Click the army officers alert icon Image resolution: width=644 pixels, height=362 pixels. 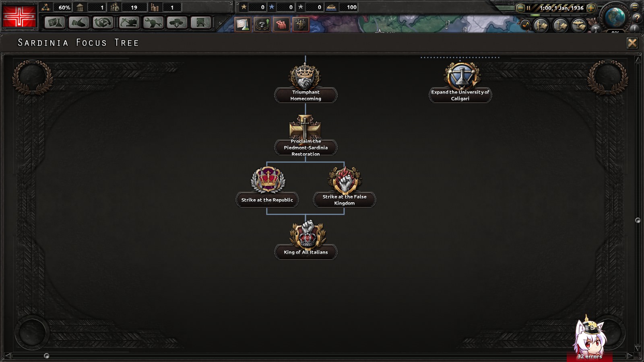pyautogui.click(x=301, y=25)
